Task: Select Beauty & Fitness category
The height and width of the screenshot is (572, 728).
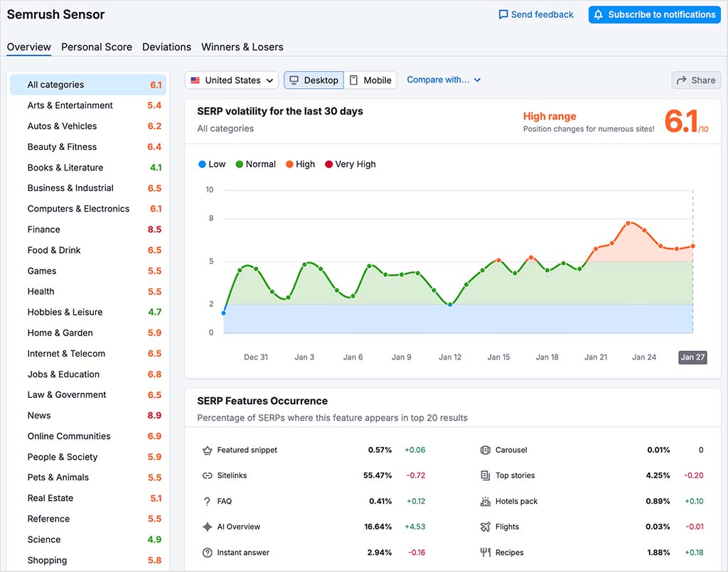Action: point(88,147)
